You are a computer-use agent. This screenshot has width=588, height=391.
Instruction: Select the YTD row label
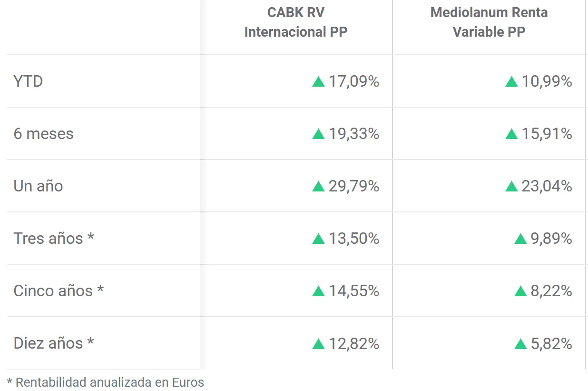(x=28, y=81)
